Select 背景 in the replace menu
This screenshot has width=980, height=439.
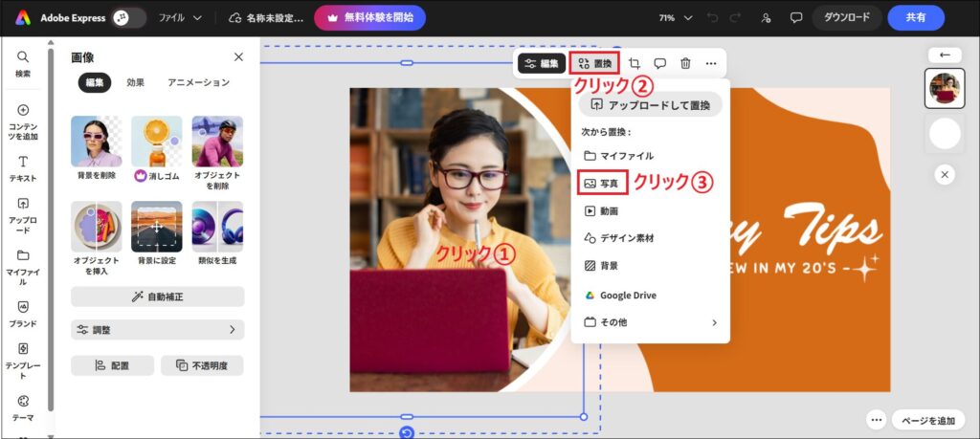tap(650, 265)
